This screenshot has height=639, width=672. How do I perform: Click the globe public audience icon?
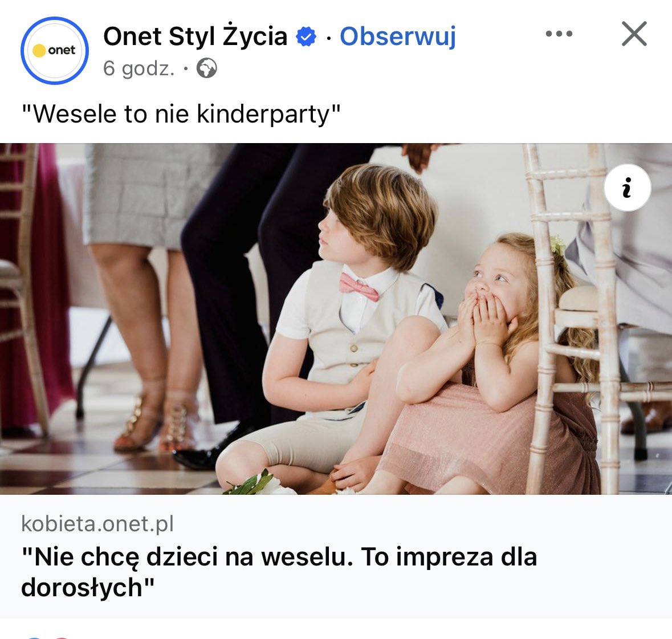(x=207, y=68)
